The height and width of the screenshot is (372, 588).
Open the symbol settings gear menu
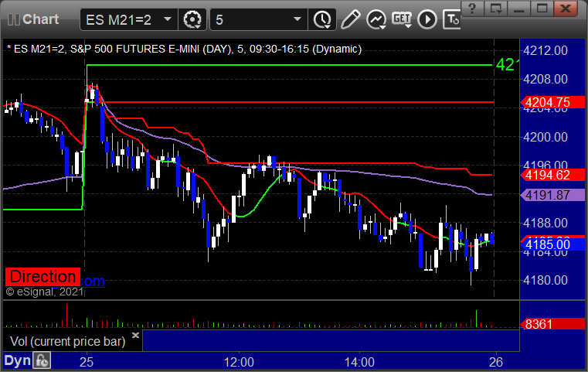click(x=192, y=19)
